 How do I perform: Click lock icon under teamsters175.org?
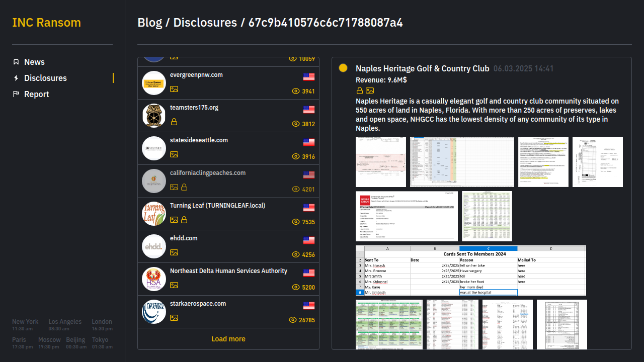[174, 122]
